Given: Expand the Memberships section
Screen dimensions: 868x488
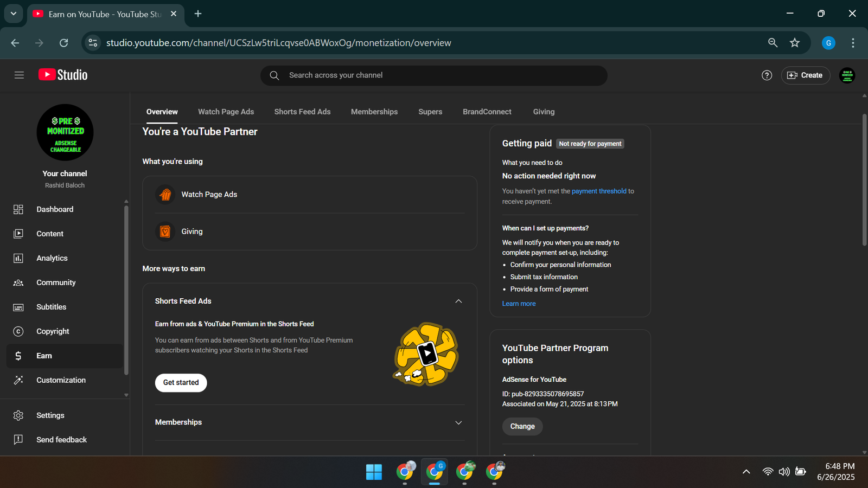Looking at the screenshot, I should (458, 422).
